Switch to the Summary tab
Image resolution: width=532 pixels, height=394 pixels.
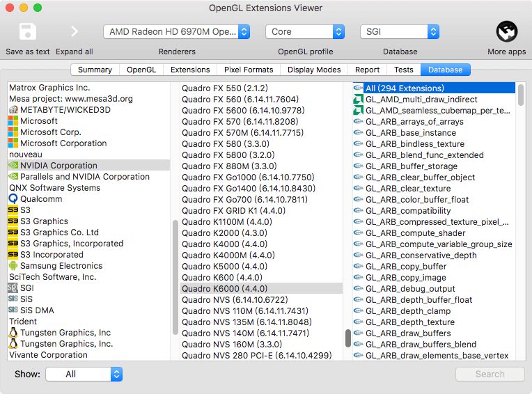tap(95, 70)
